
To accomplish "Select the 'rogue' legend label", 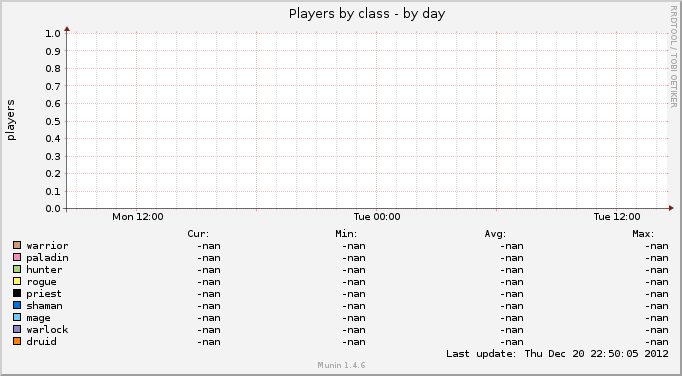I will pyautogui.click(x=41, y=282).
